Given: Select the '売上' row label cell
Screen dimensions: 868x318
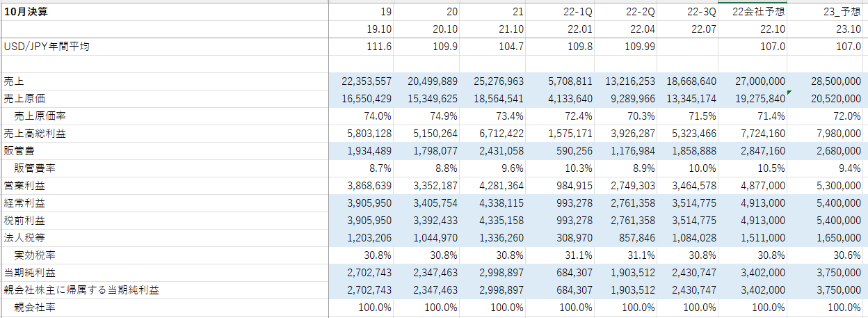Looking at the screenshot, I should [165, 81].
